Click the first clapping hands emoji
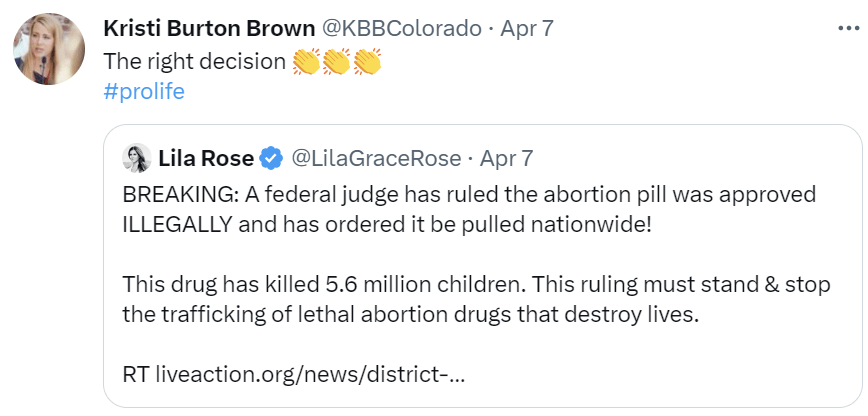Viewport: 868px width, 416px height. coord(306,62)
